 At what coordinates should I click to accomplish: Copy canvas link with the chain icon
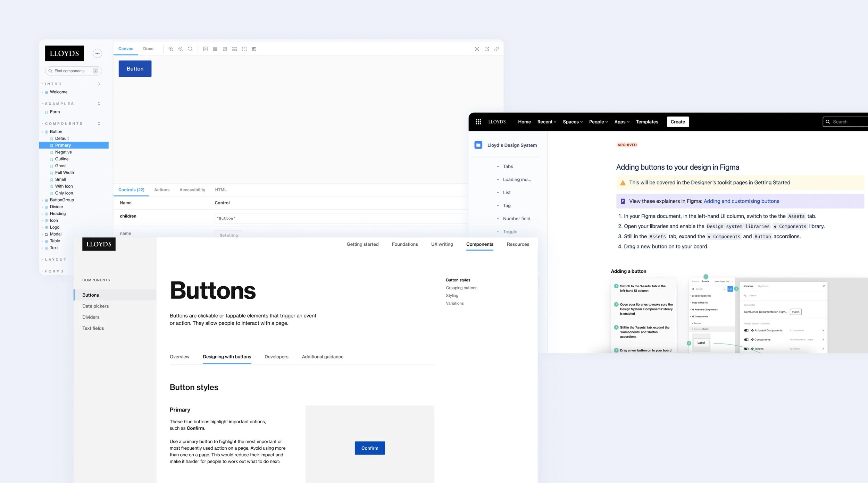click(496, 49)
